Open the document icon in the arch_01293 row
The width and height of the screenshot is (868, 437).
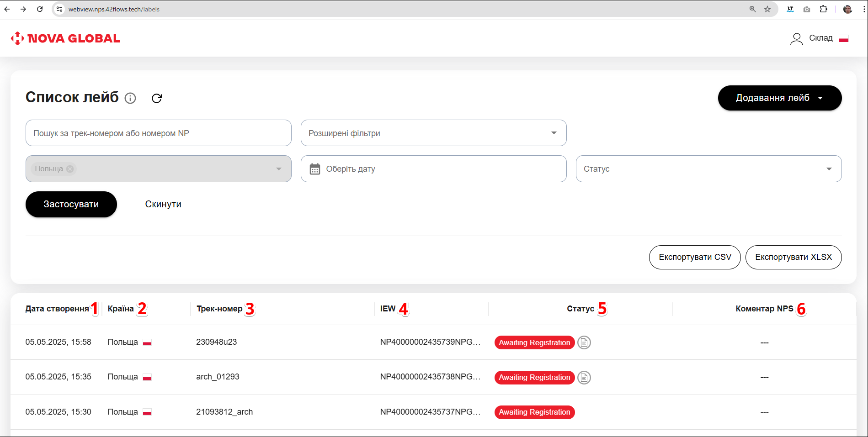click(x=584, y=378)
